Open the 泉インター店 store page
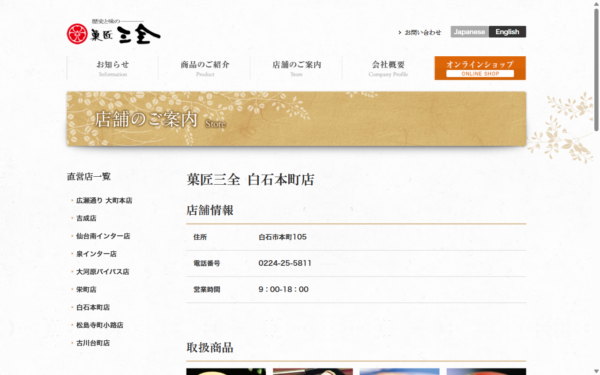This screenshot has width=600, height=375. coord(96,254)
